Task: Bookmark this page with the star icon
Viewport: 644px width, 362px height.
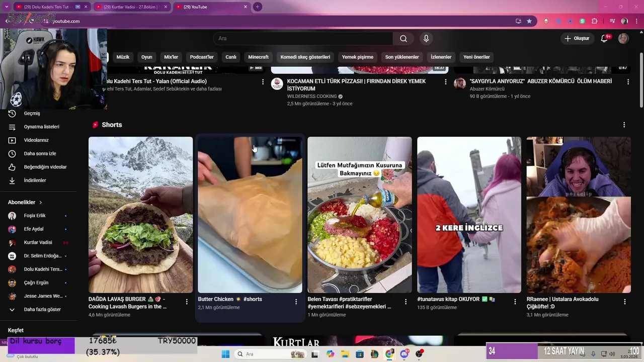Action: point(529,21)
